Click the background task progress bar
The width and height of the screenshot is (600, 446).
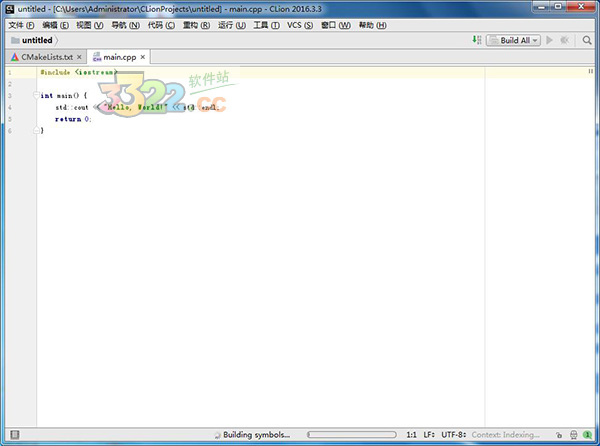[x=351, y=435]
